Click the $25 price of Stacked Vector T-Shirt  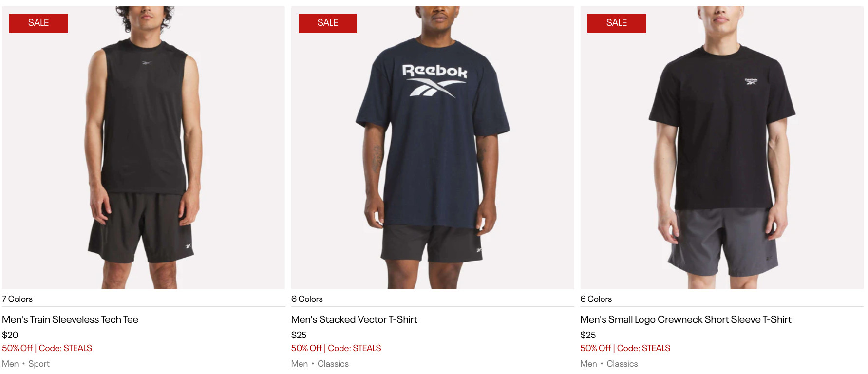click(299, 335)
